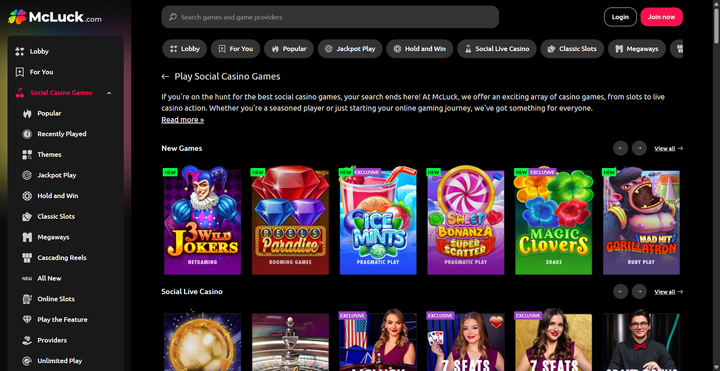Open All New in the sidebar
Viewport: 720px width, 371px height.
49,278
